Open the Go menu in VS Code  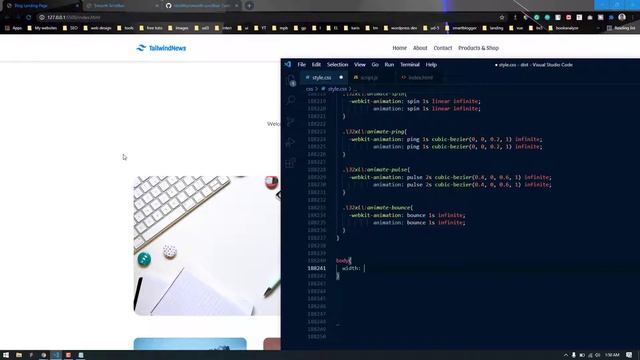375,64
